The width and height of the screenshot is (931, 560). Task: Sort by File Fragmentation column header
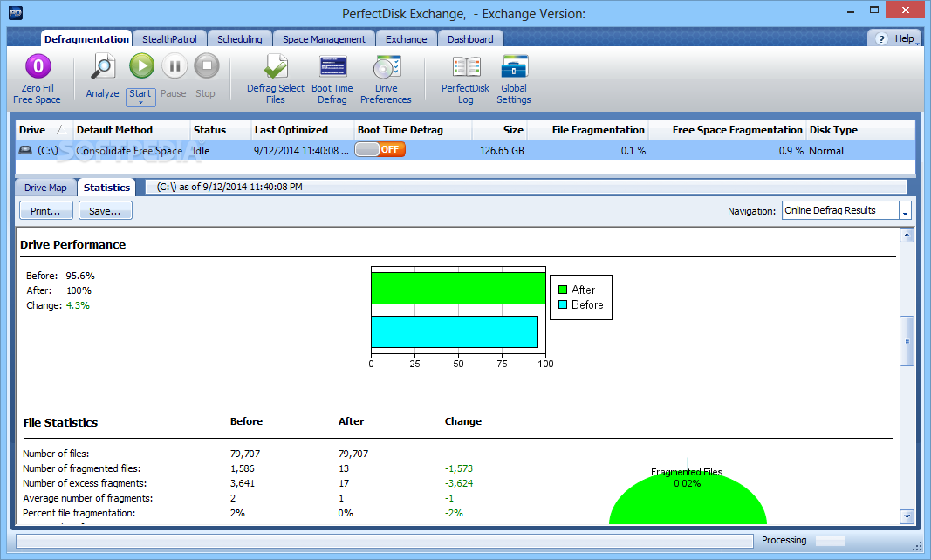[588, 130]
